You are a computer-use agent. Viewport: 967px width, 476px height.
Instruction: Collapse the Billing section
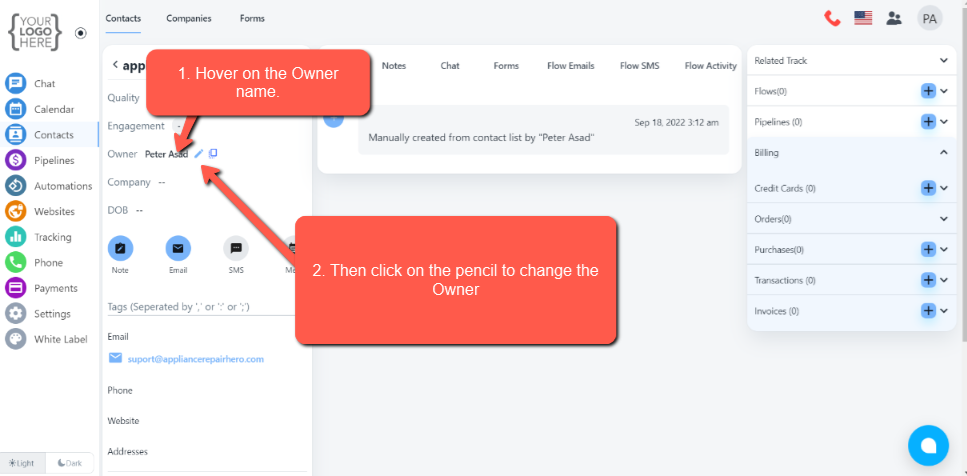(943, 153)
